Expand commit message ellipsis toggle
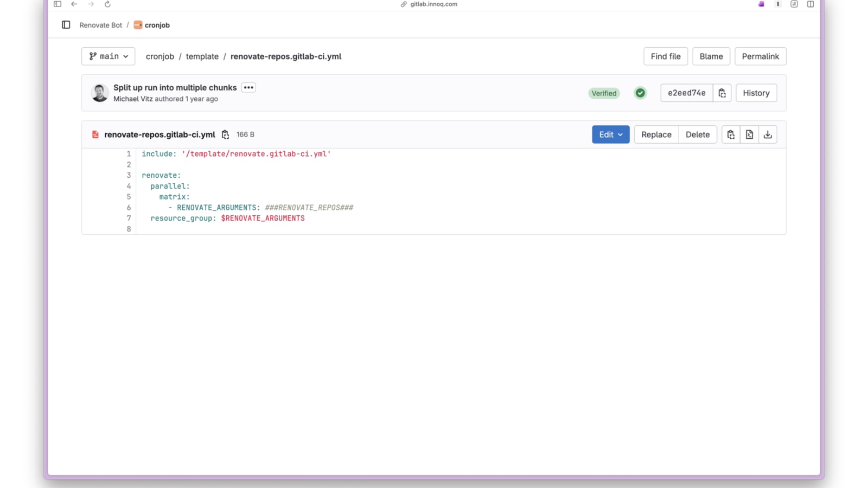868x488 pixels. pos(248,87)
